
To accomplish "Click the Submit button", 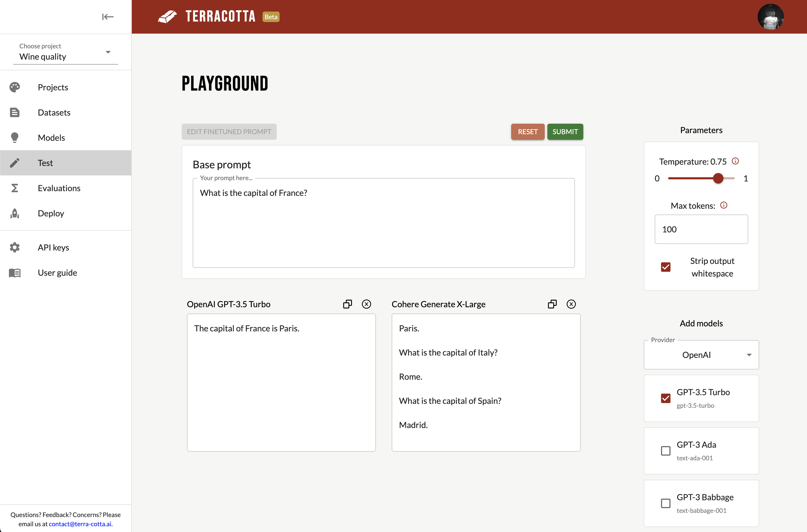I will (565, 132).
